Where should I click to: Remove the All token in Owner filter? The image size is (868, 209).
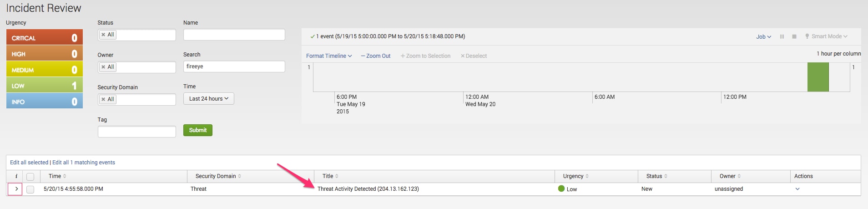pyautogui.click(x=103, y=67)
